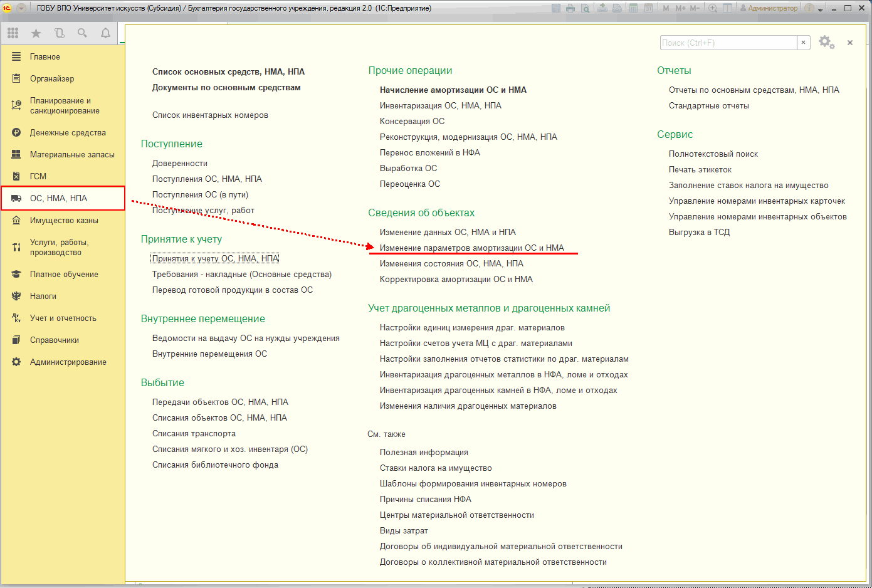Open Услуги, работы, производство section
Viewport: 872px width, 588px height.
pyautogui.click(x=63, y=247)
